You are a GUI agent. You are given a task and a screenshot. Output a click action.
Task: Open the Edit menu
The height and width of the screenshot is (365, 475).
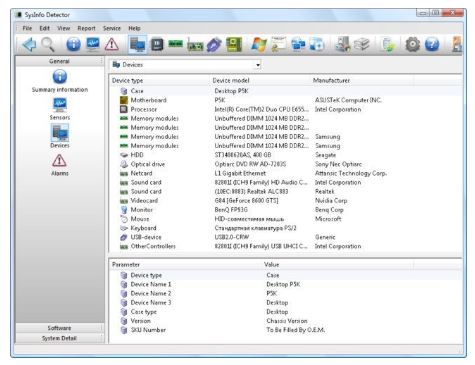click(44, 28)
